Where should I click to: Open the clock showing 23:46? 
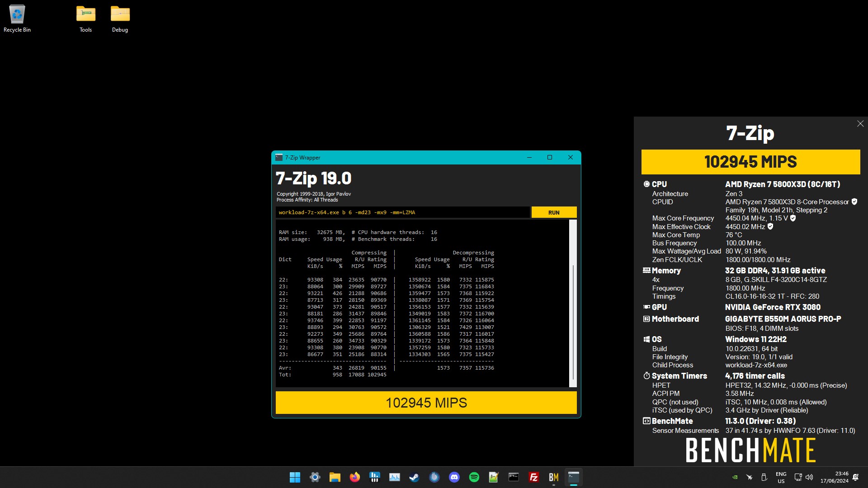coord(835,477)
